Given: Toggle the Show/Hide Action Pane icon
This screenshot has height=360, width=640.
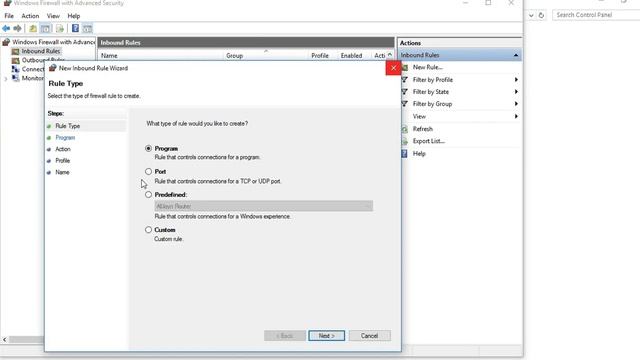Looking at the screenshot, I should [x=87, y=29].
